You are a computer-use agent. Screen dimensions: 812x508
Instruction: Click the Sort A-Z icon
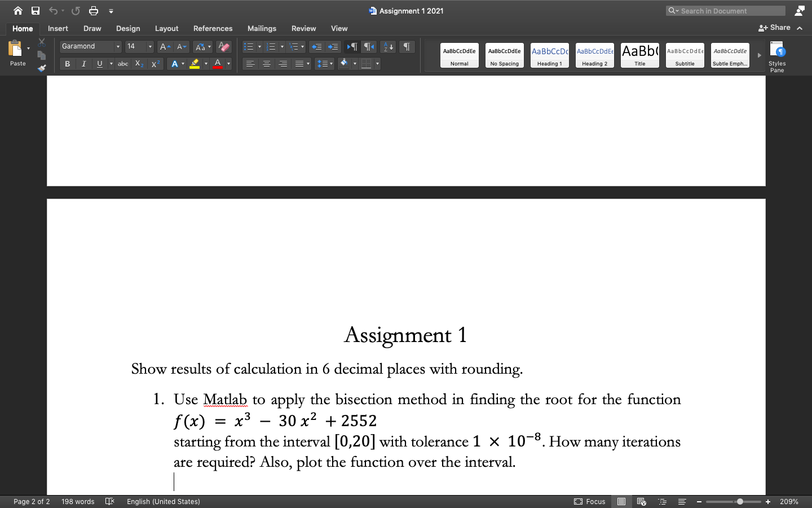pos(388,46)
